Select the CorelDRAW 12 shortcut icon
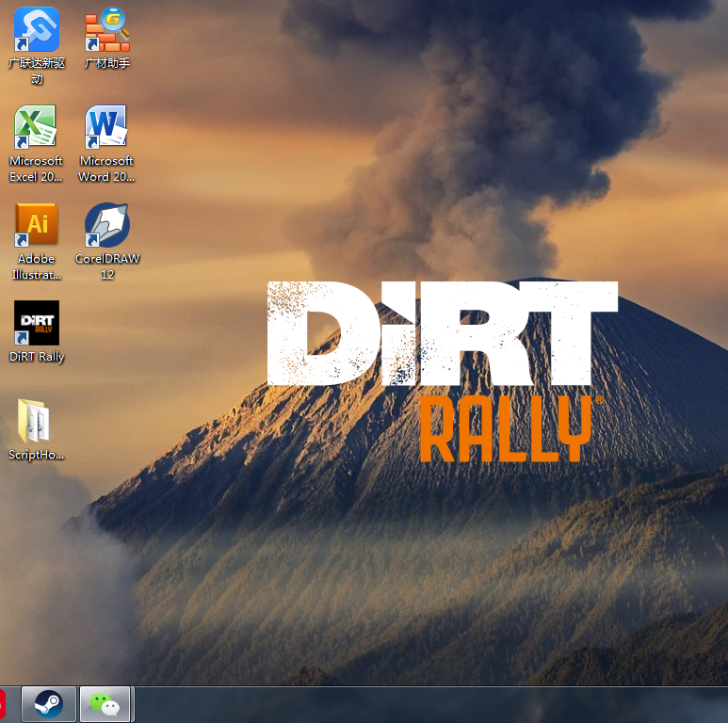 tap(107, 225)
